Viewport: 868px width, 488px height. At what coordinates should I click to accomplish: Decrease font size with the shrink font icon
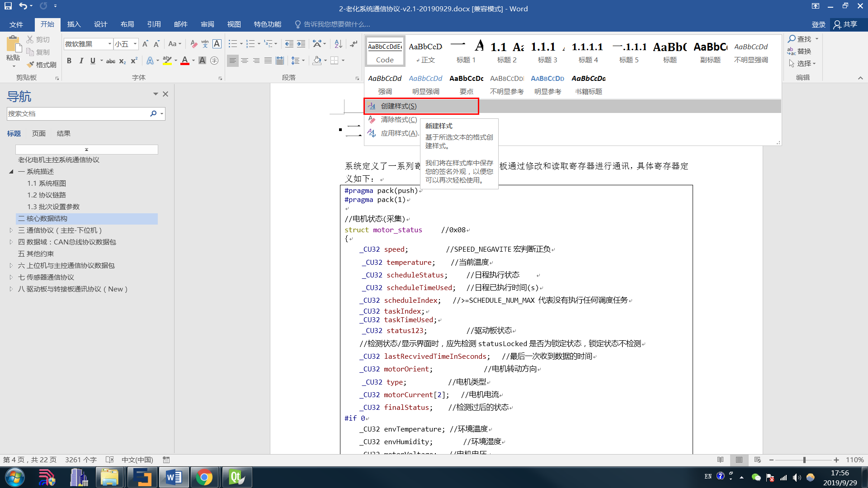coord(156,44)
